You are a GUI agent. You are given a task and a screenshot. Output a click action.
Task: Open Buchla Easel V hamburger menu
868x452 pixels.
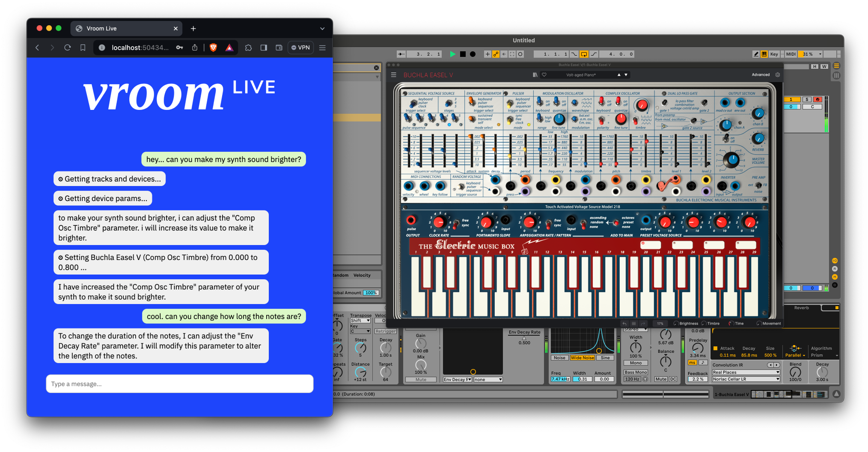tap(394, 75)
